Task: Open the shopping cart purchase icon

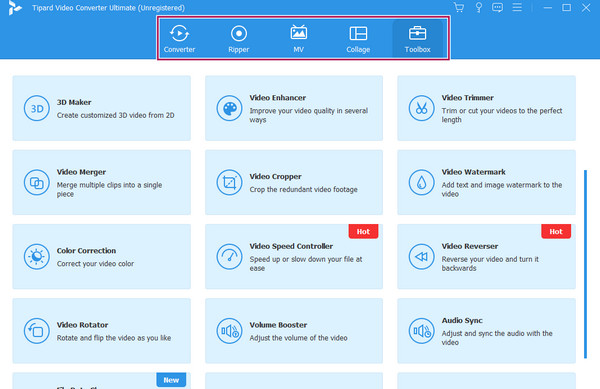Action: coord(458,7)
